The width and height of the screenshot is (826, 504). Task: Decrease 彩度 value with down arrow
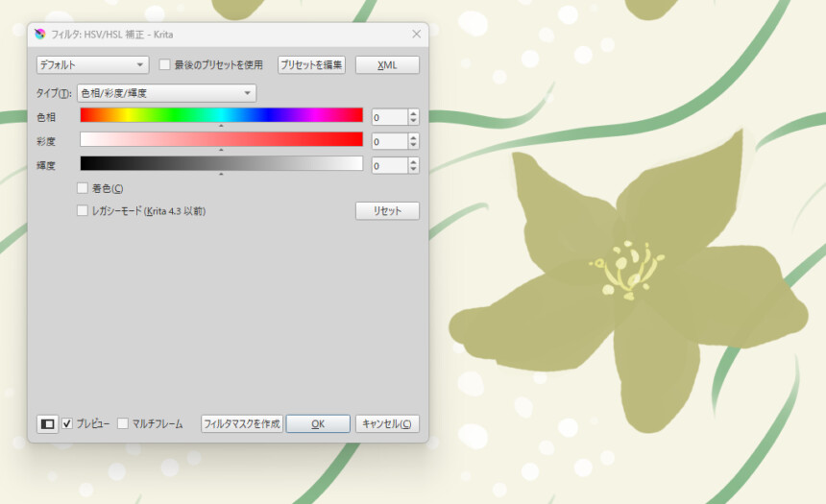pyautogui.click(x=414, y=145)
